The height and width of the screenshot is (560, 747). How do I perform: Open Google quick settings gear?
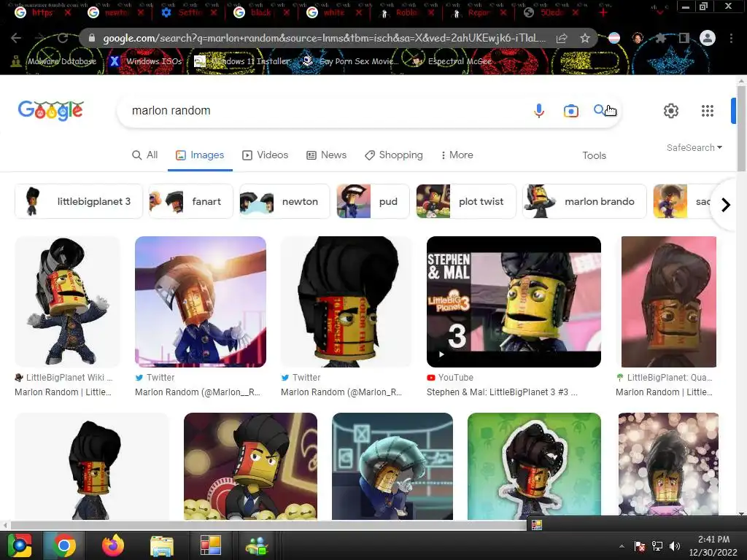[671, 111]
